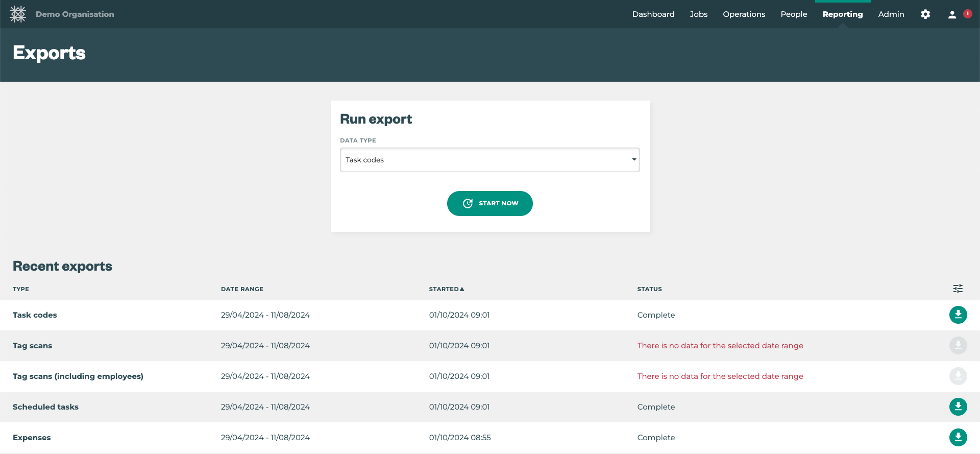This screenshot has height=454, width=980.
Task: Open the user profile icon
Action: click(x=952, y=15)
